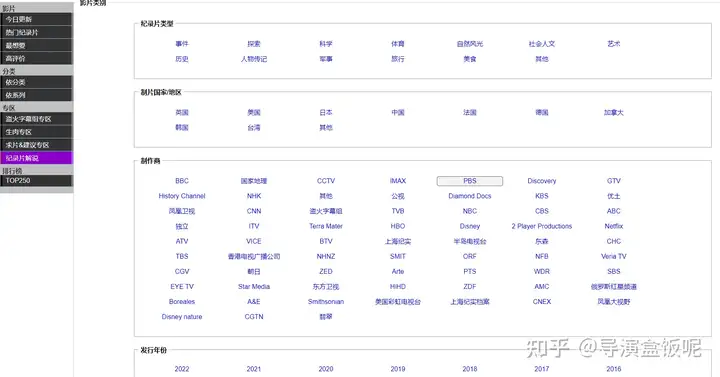Open Diamond Docs producer link
The width and height of the screenshot is (720, 377).
[x=470, y=196]
